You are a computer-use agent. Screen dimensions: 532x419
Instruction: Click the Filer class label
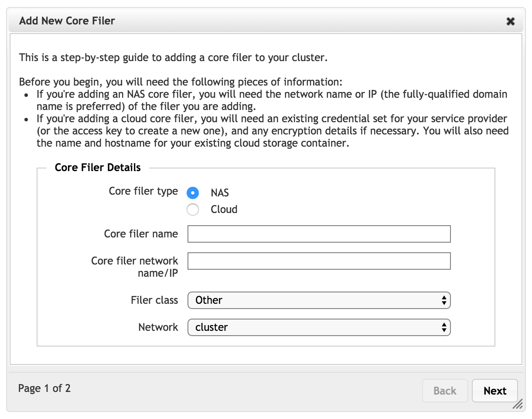[154, 300]
